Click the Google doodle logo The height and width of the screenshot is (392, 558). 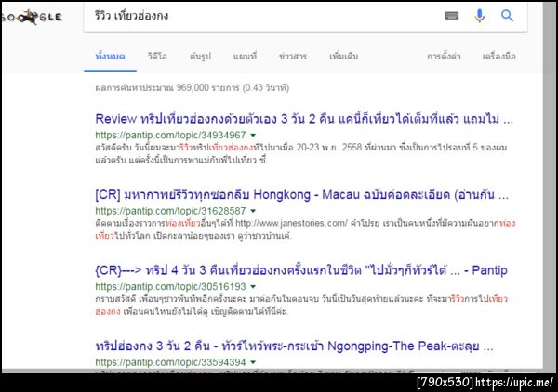(x=32, y=17)
